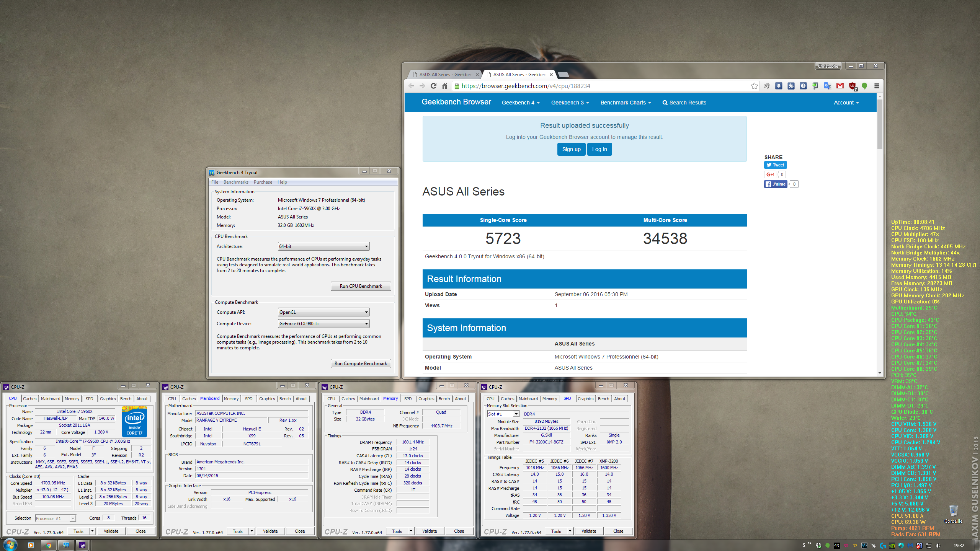The height and width of the screenshot is (551, 980).
Task: Click the NVIDIA tray icon
Action: coord(892,545)
